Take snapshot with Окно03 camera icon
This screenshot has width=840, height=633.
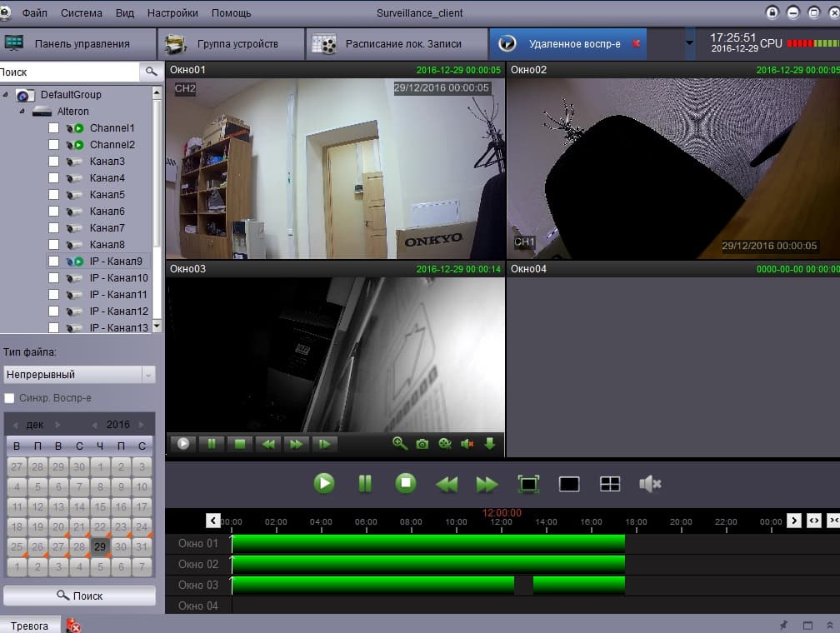422,444
